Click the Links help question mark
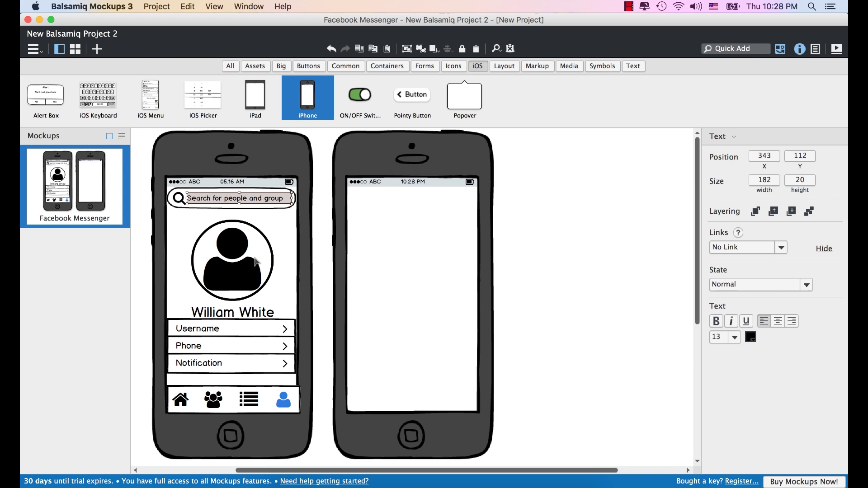The height and width of the screenshot is (488, 868). (738, 233)
